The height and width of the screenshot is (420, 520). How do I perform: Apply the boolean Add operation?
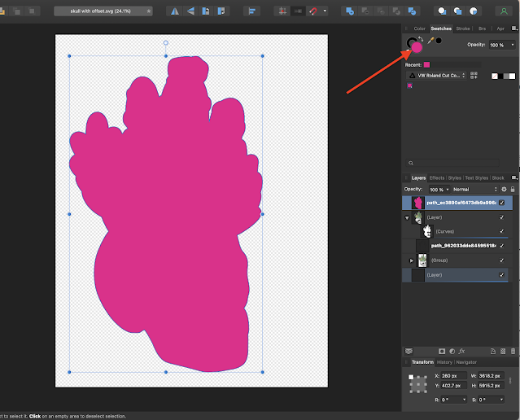pyautogui.click(x=350, y=11)
